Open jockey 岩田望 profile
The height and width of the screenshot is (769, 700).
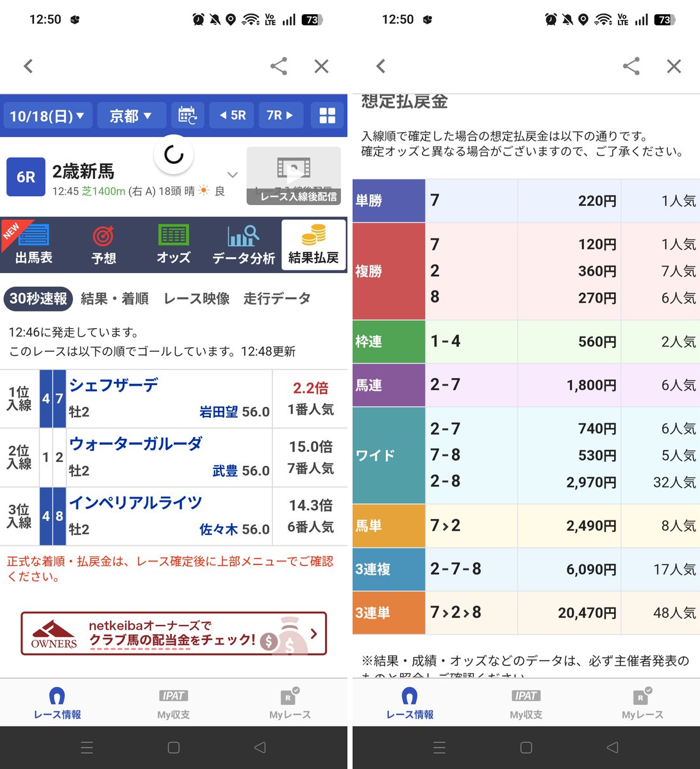[219, 412]
